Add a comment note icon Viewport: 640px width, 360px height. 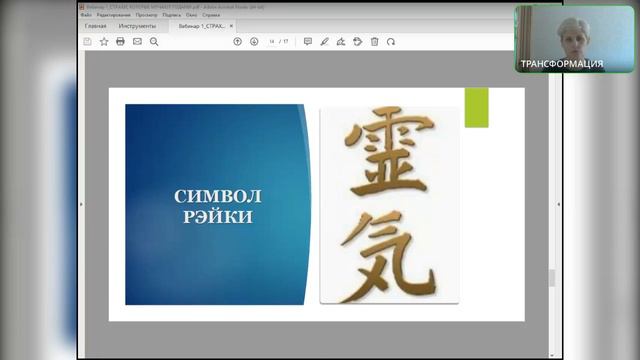click(308, 42)
